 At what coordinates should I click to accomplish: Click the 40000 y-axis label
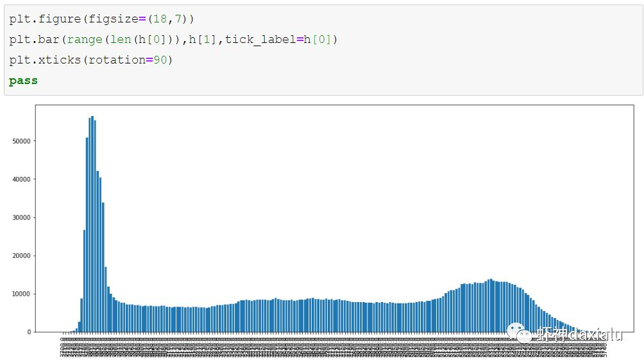21,179
